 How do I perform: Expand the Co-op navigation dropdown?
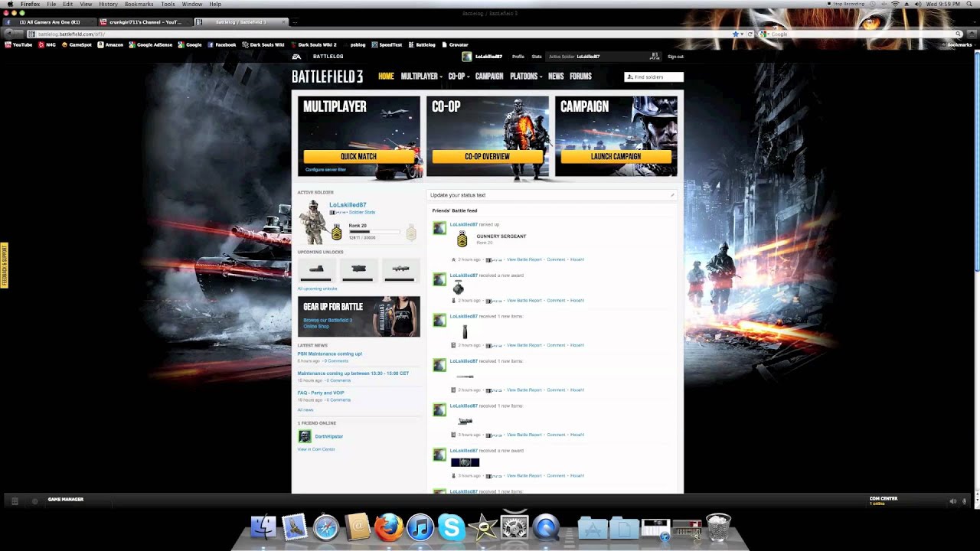click(459, 77)
